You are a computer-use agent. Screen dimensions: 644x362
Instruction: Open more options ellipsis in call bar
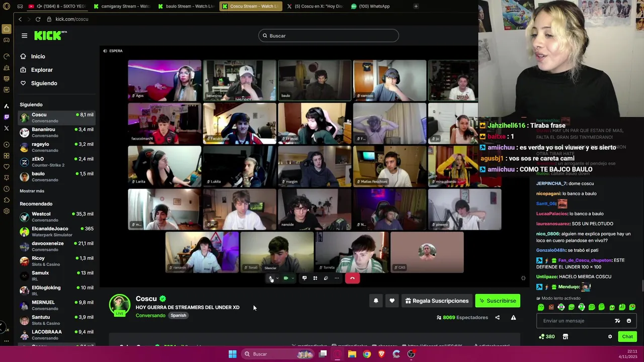337,278
